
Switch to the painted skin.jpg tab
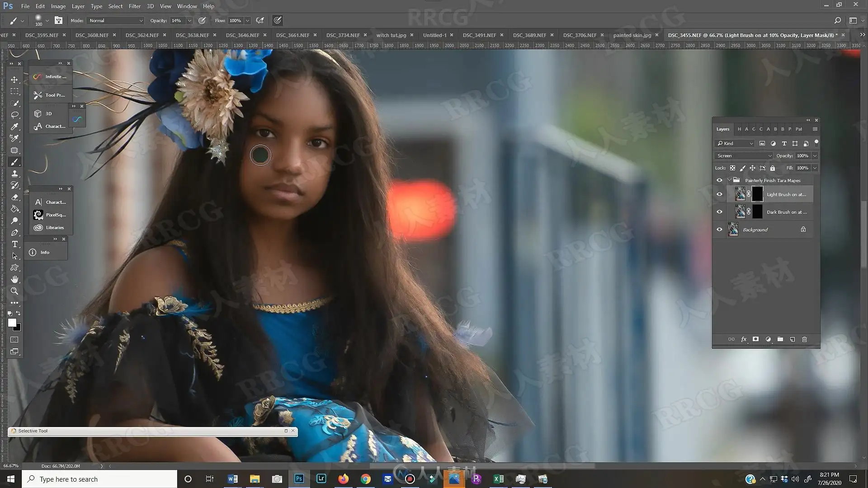click(632, 35)
